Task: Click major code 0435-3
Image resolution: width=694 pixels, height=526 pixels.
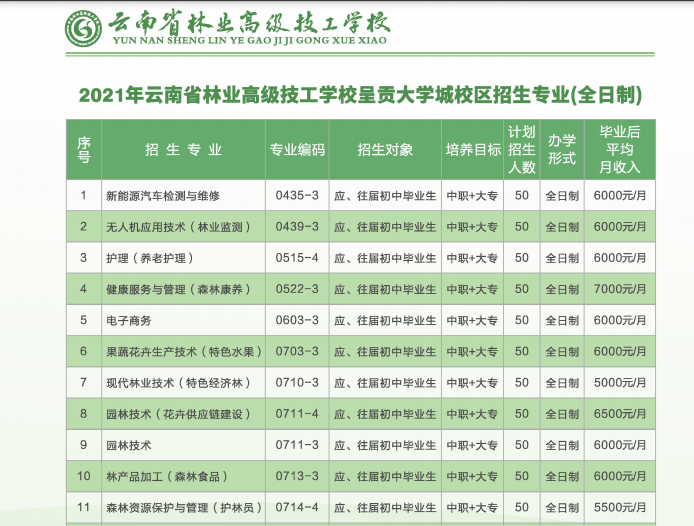Action: click(297, 195)
